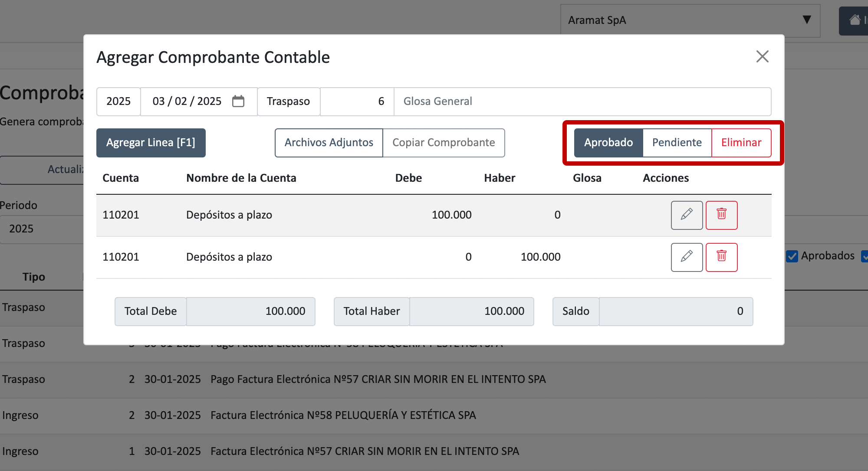Expand the Aramat SpA company dropdown
The height and width of the screenshot is (471, 868).
coord(690,20)
